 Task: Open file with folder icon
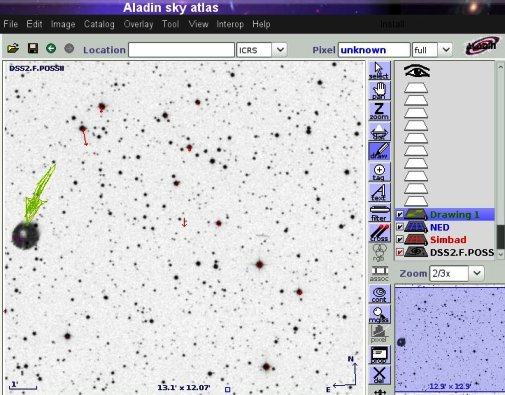(13, 49)
